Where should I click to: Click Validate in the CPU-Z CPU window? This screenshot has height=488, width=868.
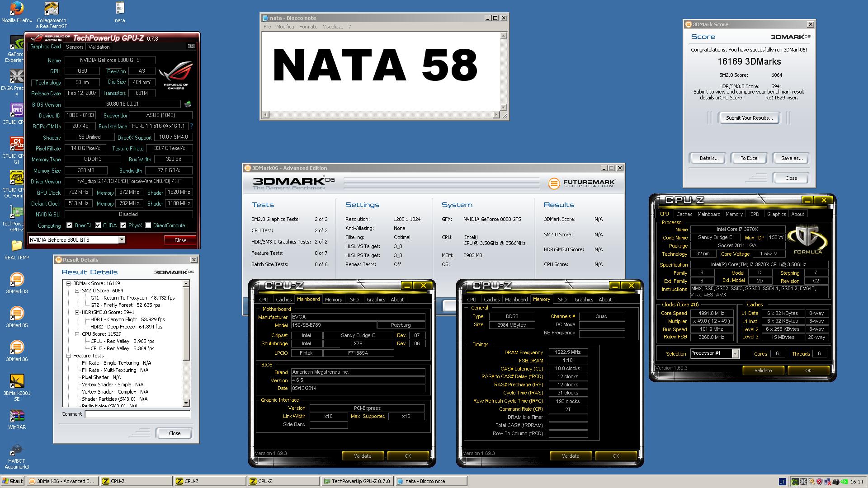[x=763, y=371]
